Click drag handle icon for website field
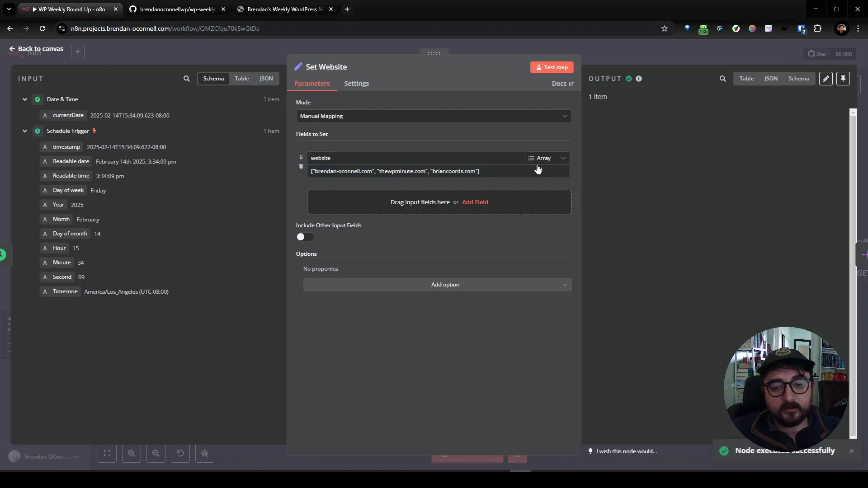This screenshot has width=868, height=488. (301, 157)
